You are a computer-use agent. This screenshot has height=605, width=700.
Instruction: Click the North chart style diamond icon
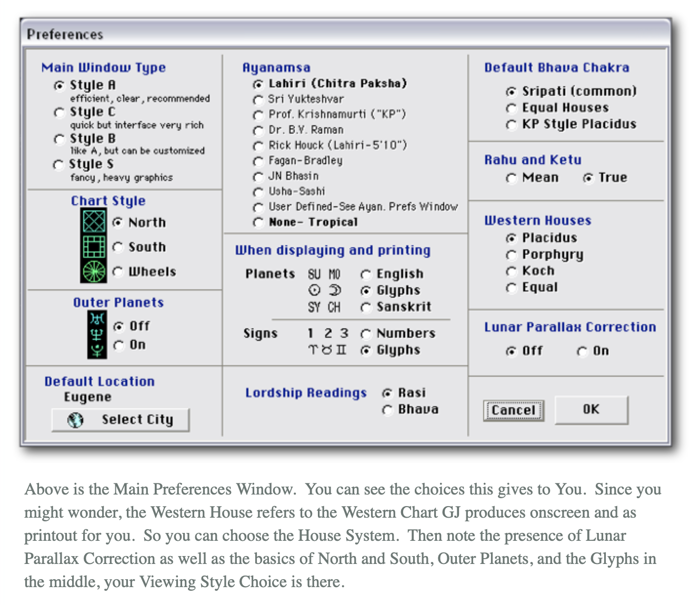coord(94,221)
